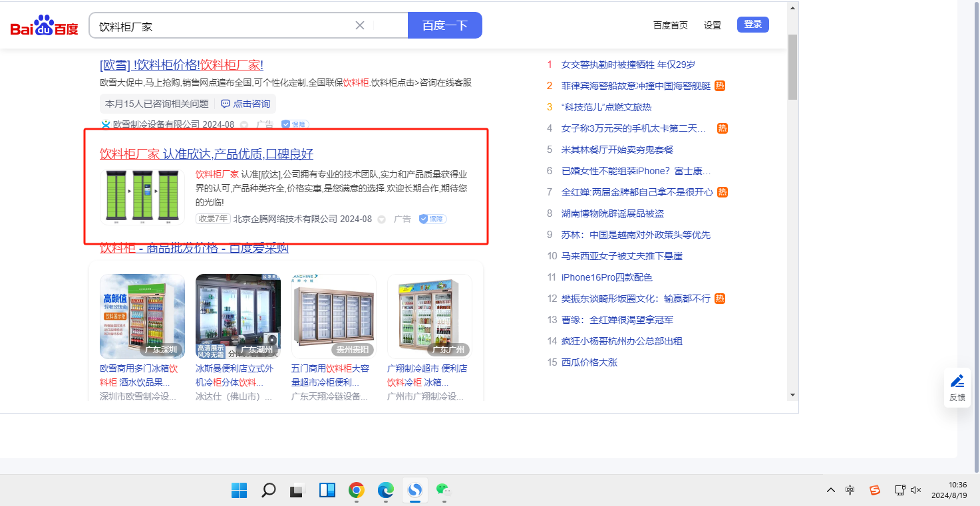Clear the search box with the X icon

(x=360, y=26)
